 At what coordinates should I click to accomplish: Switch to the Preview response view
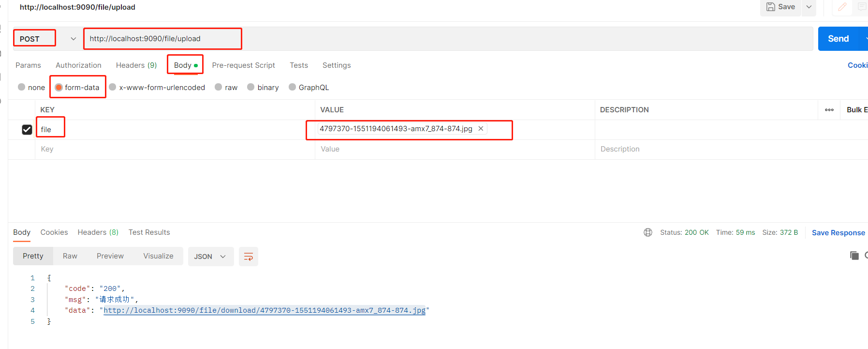pyautogui.click(x=110, y=256)
